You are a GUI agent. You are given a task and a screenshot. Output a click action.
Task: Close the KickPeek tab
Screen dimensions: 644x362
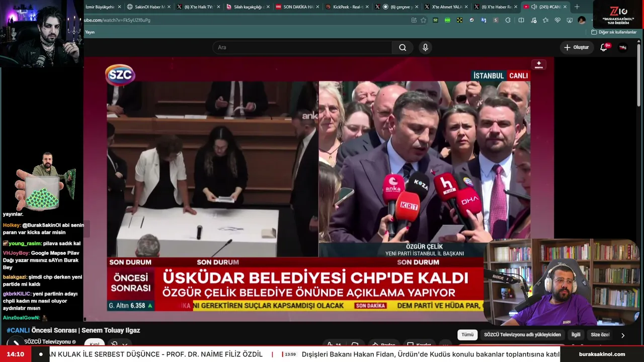click(366, 7)
